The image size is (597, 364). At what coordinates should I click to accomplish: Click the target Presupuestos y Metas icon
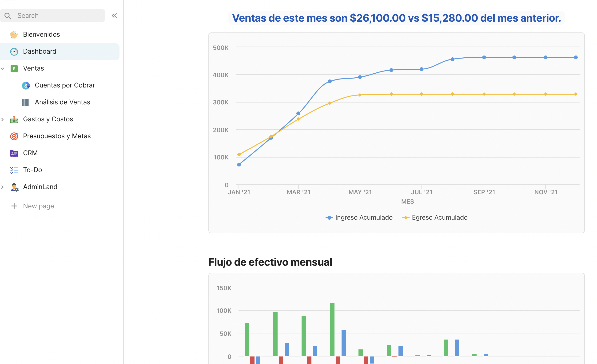coord(14,136)
